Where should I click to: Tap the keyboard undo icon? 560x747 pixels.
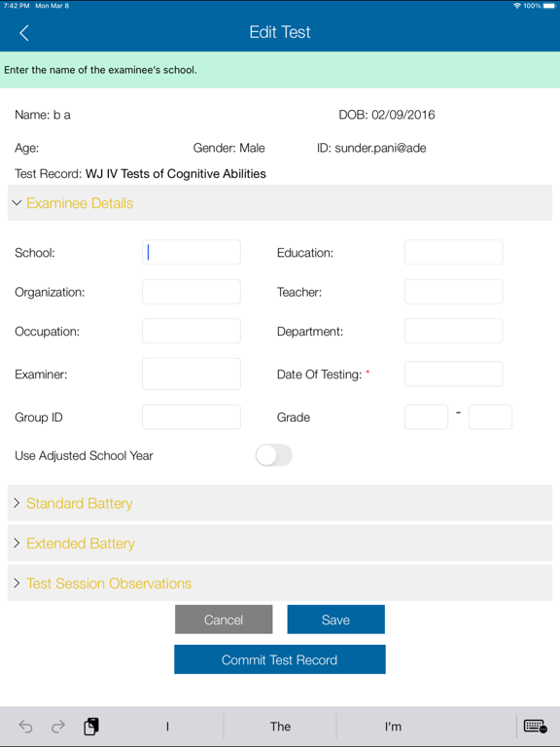pos(25,727)
